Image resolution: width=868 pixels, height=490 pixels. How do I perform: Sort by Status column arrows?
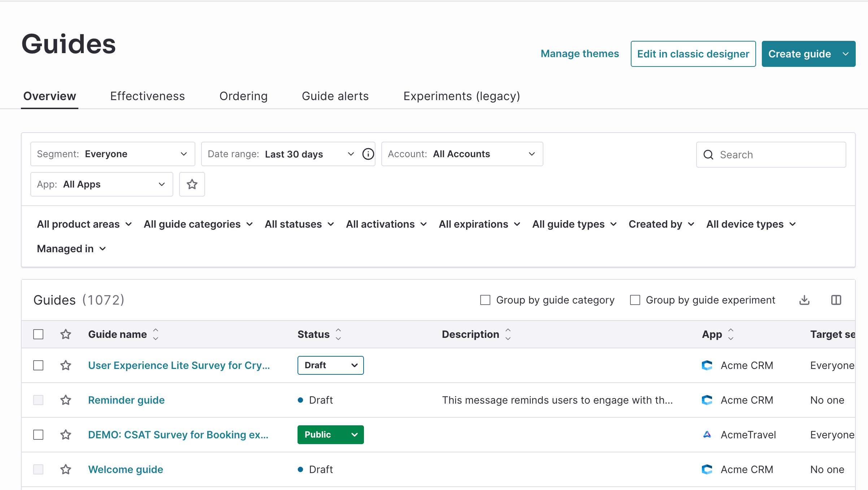pos(338,334)
